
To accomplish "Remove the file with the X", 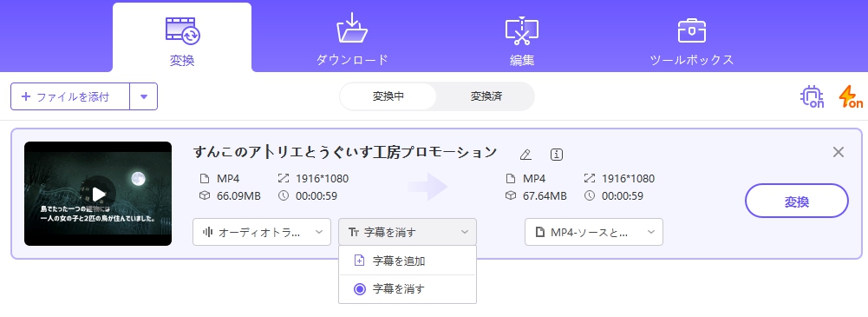I will [839, 152].
